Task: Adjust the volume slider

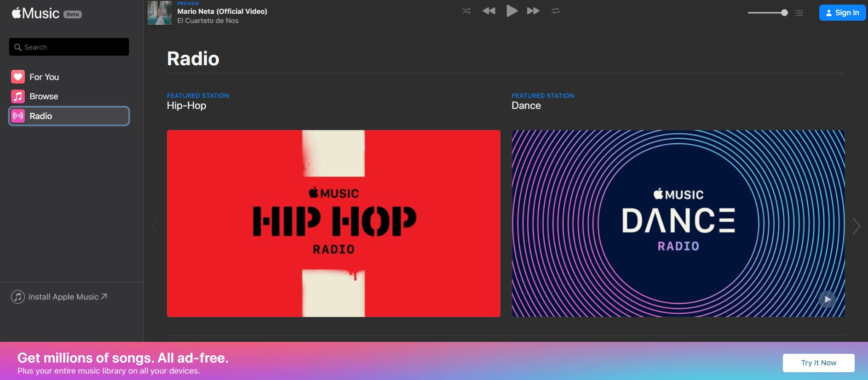Action: tap(768, 13)
